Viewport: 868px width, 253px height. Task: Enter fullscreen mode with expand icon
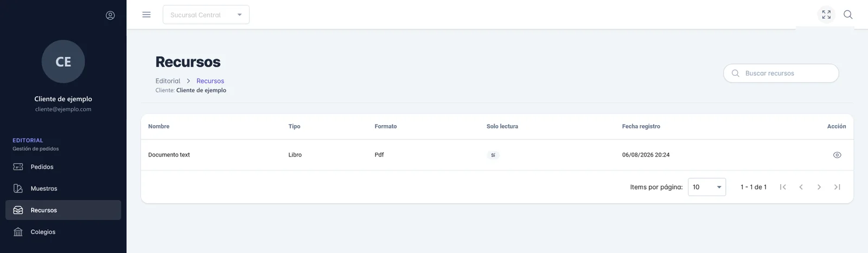click(826, 15)
